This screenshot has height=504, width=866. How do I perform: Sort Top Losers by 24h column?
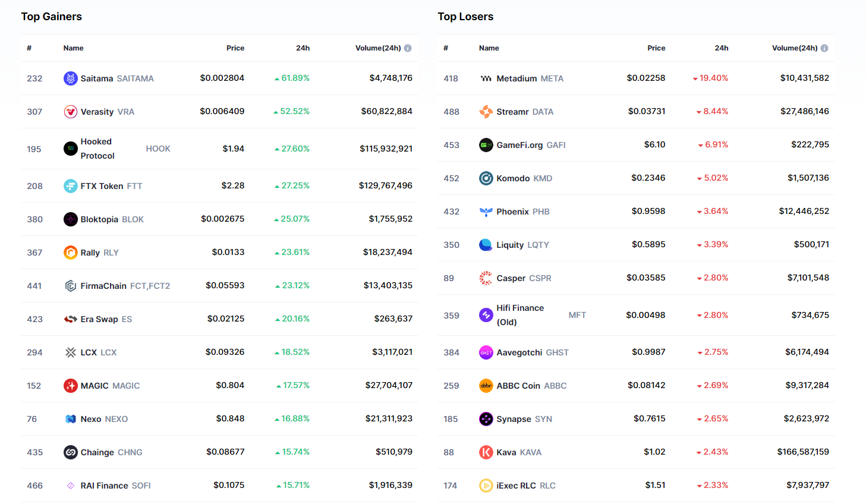pos(721,48)
